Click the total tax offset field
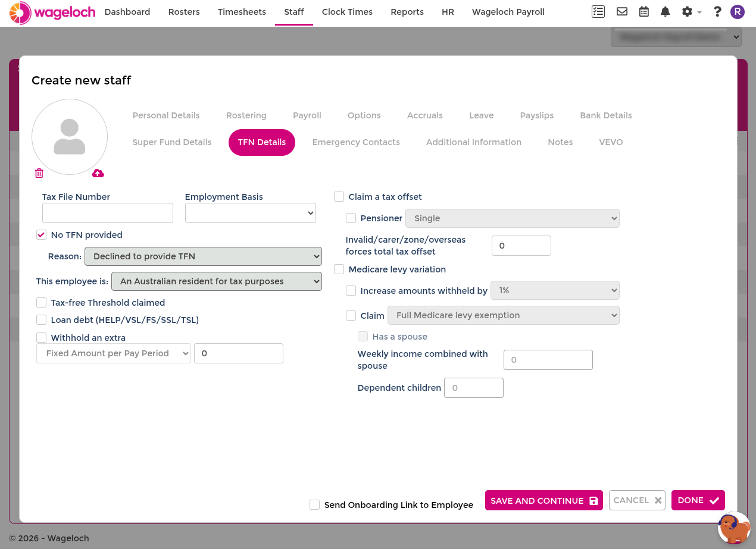This screenshot has width=756, height=549. pyautogui.click(x=521, y=246)
